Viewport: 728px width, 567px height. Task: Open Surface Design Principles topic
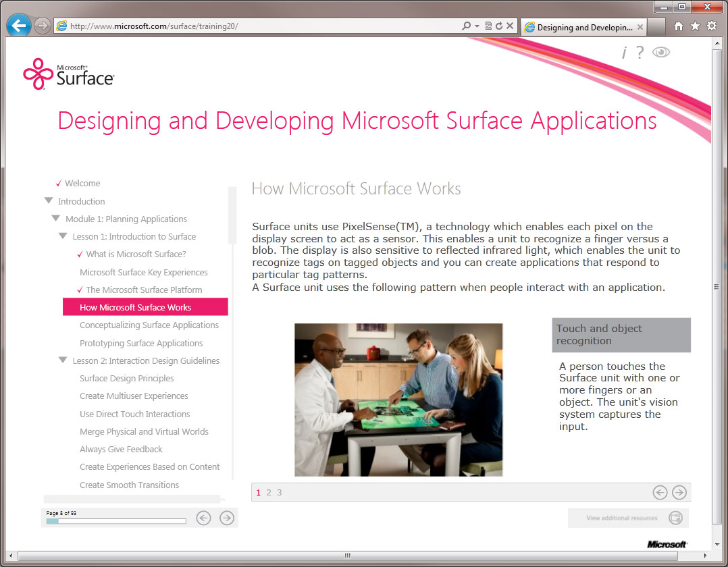click(127, 379)
